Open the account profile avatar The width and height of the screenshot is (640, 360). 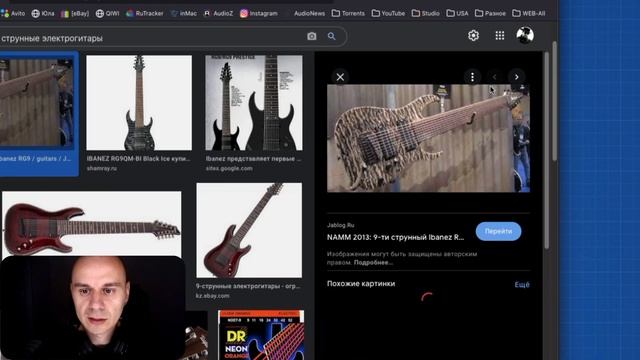525,35
